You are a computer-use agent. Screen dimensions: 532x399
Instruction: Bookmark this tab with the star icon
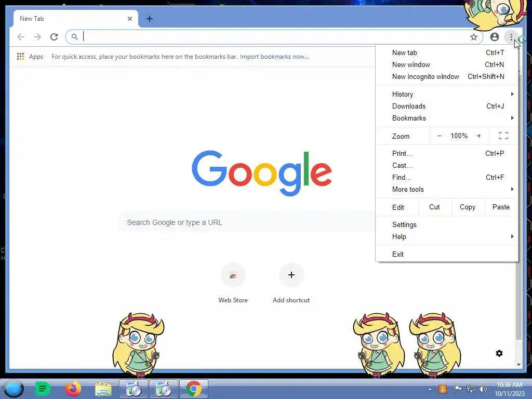(474, 37)
